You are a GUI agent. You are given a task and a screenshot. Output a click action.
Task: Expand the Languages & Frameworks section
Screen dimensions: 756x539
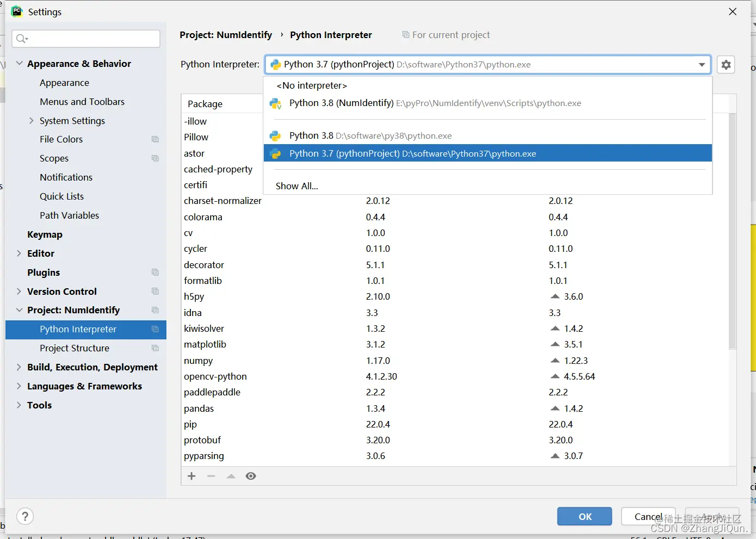coord(19,386)
